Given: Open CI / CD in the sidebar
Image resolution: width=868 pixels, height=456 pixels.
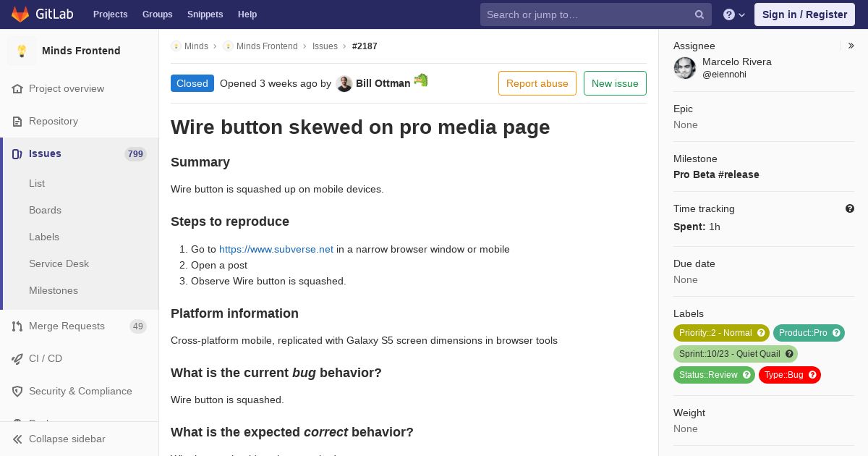Looking at the screenshot, I should point(46,358).
